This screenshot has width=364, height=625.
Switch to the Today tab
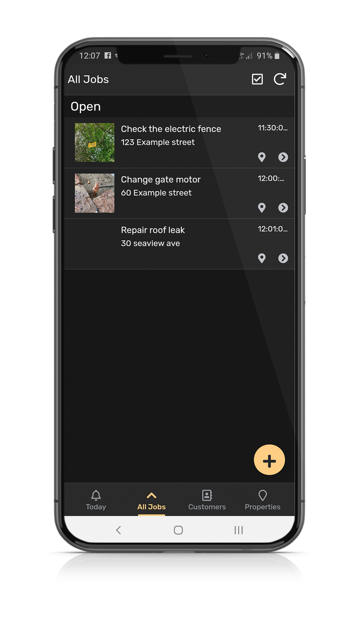(x=96, y=500)
